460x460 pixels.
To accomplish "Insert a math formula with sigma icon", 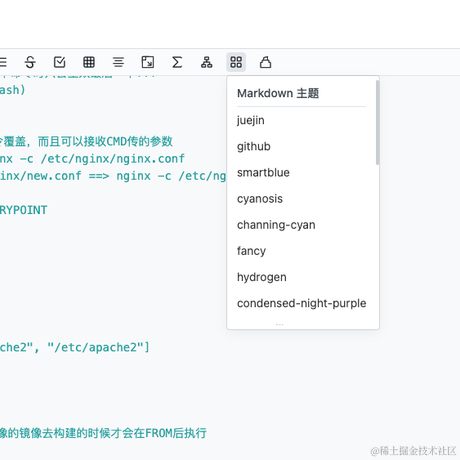I will point(177,62).
